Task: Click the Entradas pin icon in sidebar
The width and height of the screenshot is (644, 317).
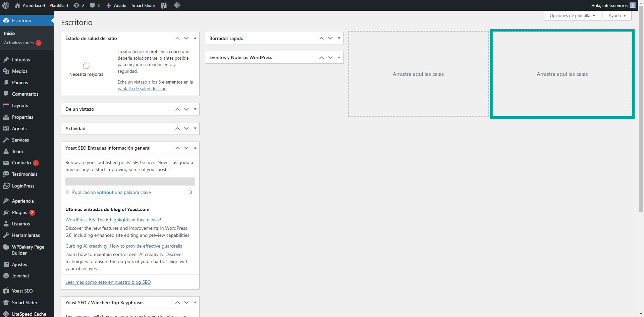Action: pos(6,60)
